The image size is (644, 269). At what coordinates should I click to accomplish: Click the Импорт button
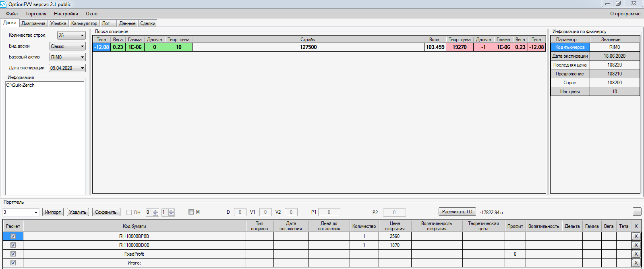53,212
